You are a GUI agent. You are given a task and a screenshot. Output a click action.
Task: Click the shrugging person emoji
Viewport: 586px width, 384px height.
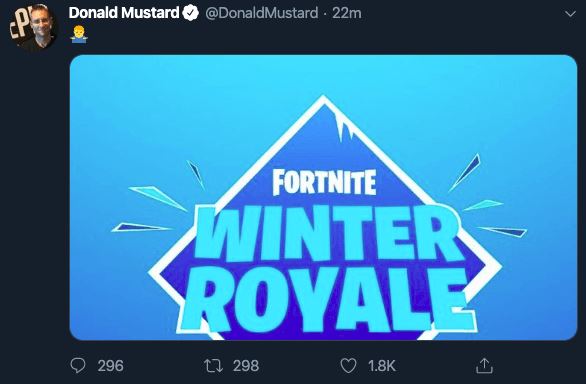tap(79, 35)
